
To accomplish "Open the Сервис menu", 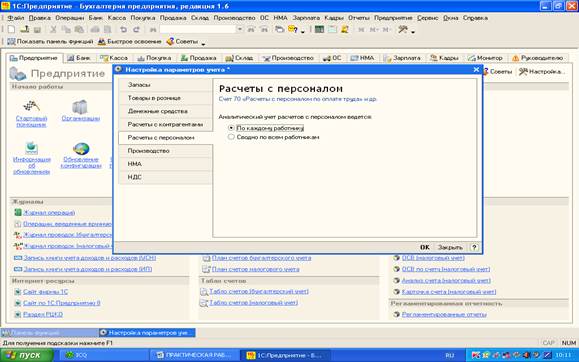I will tap(428, 18).
